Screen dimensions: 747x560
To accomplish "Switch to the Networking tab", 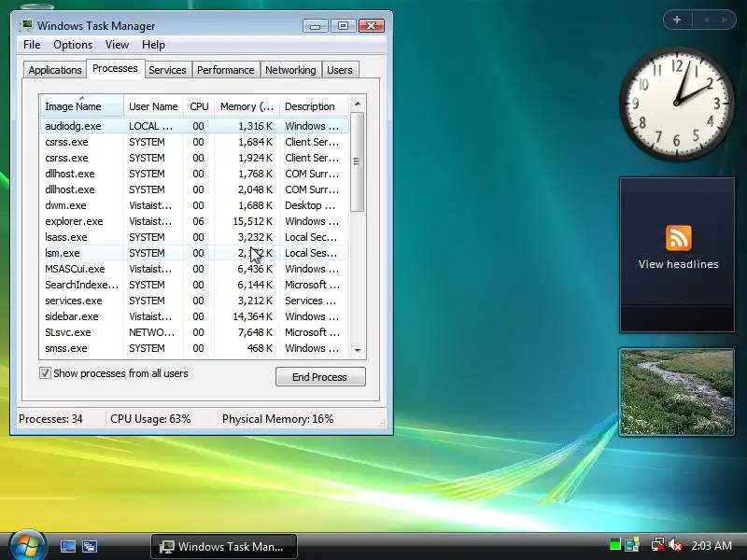I will tap(290, 70).
